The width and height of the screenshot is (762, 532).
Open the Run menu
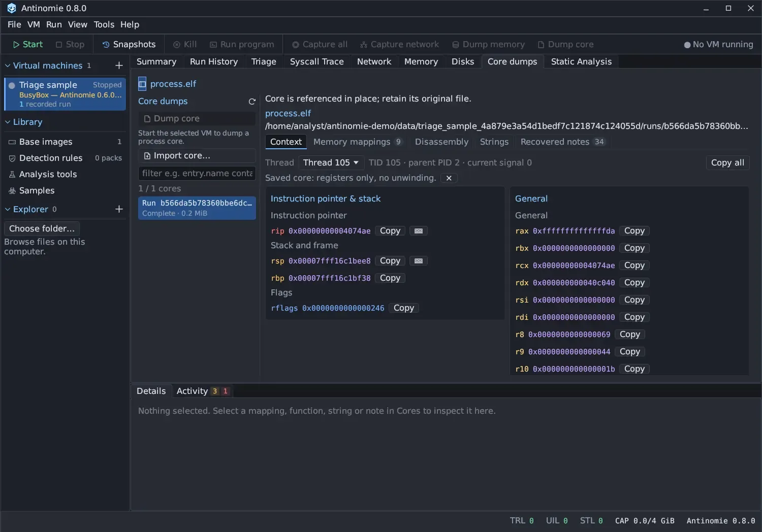(x=54, y=24)
